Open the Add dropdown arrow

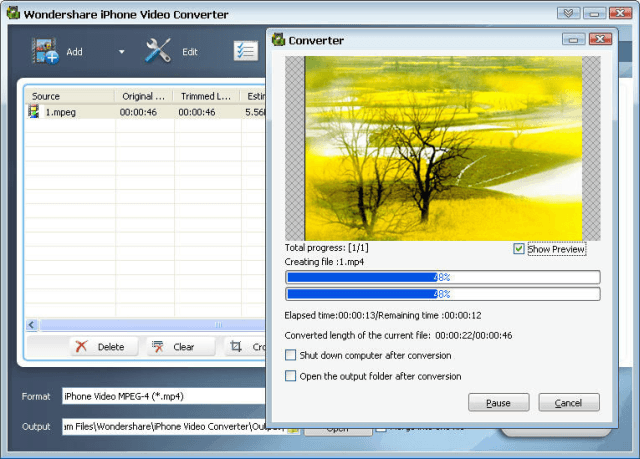121,52
